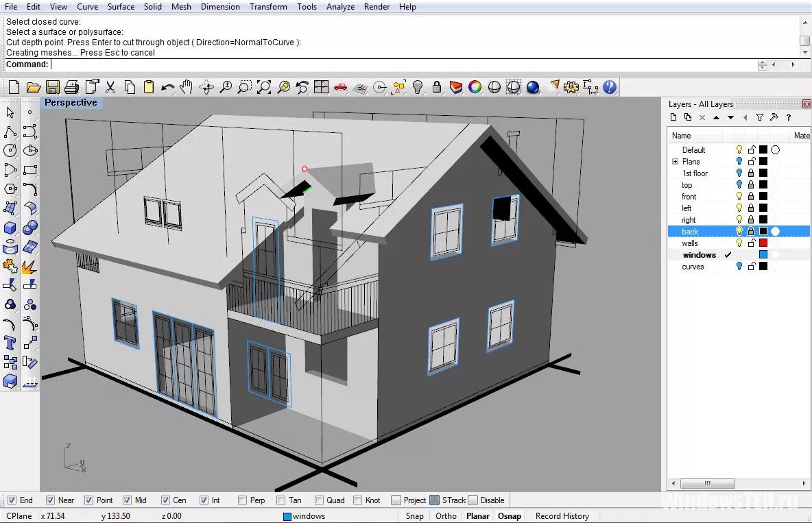Toggle the Point osnap checkbox
Image resolution: width=812 pixels, height=523 pixels.
88,500
